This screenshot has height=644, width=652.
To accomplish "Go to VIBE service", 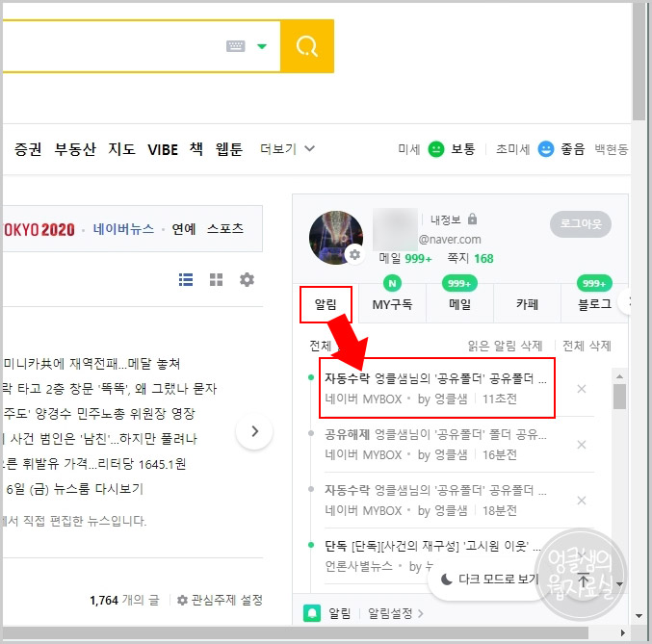I will tap(163, 149).
